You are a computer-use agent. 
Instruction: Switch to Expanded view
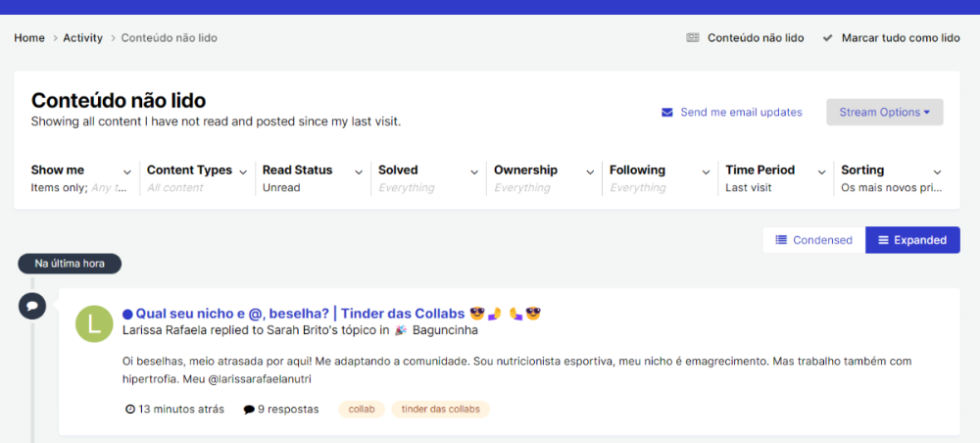(x=912, y=240)
